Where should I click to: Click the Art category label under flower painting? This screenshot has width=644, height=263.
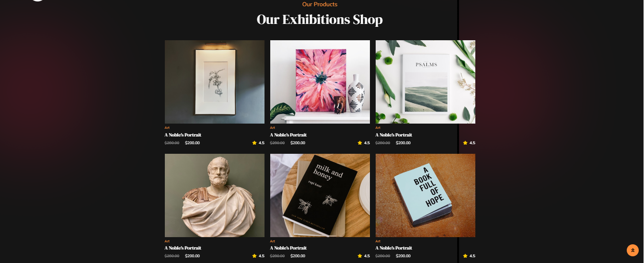[273, 128]
